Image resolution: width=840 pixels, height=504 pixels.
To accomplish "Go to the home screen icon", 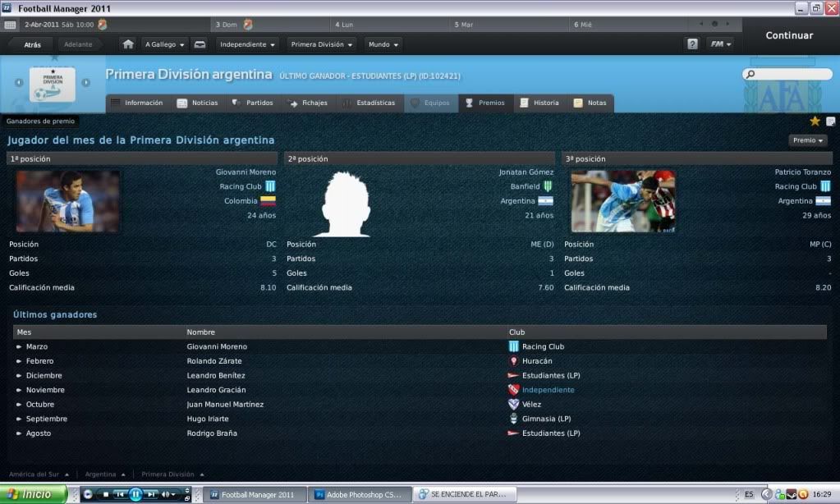I will [x=128, y=44].
